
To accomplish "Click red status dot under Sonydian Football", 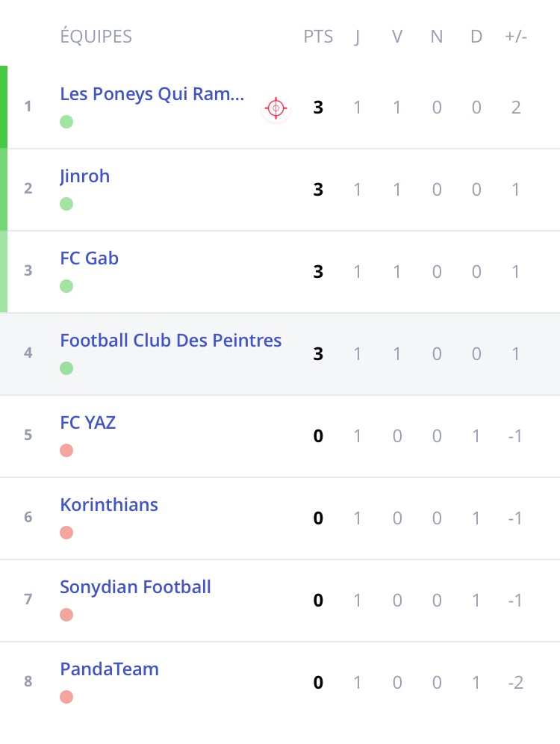I will (66, 615).
